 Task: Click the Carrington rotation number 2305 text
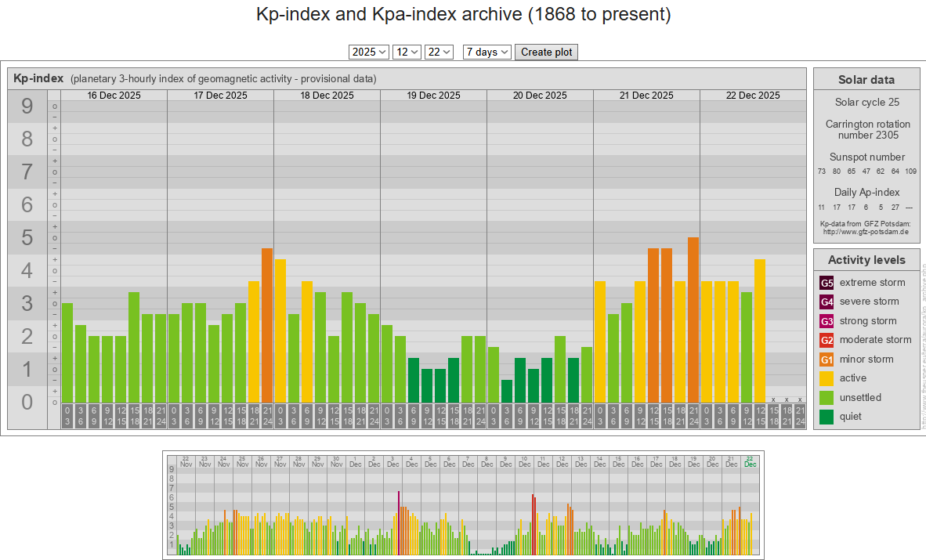coord(867,129)
